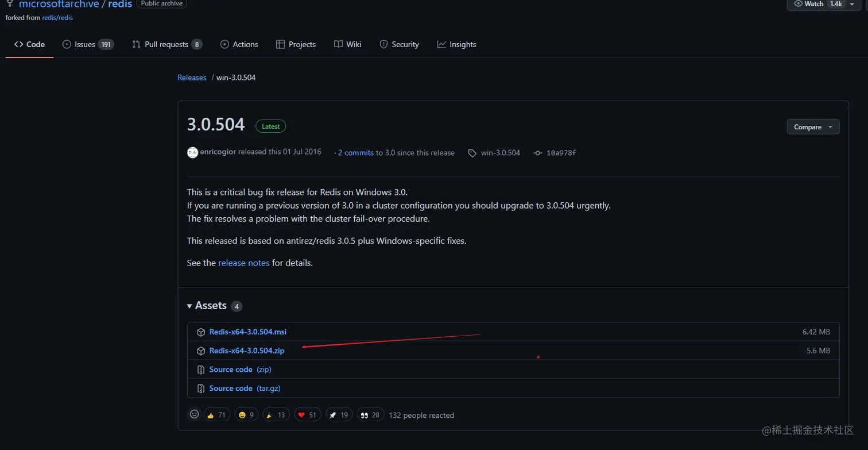Toggle the hooray reaction (13)
The height and width of the screenshot is (450, 868).
pyautogui.click(x=276, y=415)
